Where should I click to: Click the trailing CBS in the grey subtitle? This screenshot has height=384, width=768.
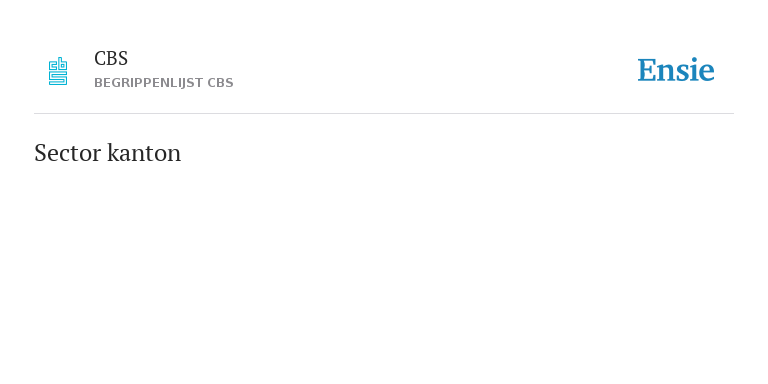220,83
